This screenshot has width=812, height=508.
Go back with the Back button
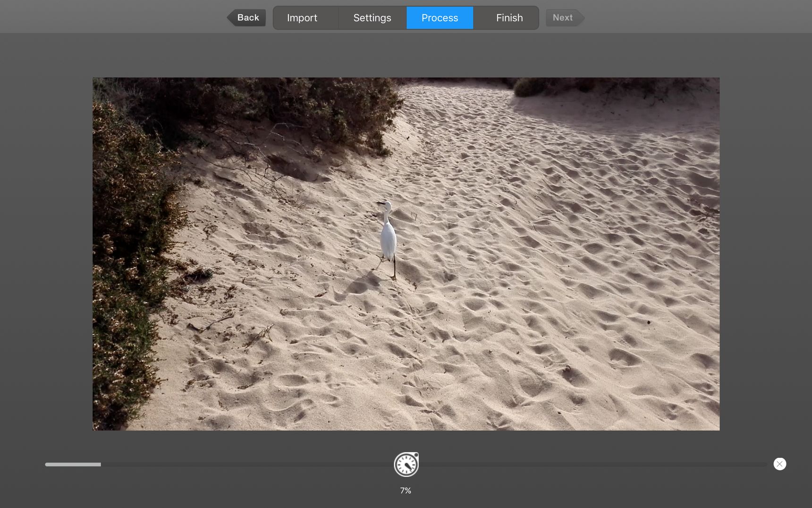(x=247, y=17)
